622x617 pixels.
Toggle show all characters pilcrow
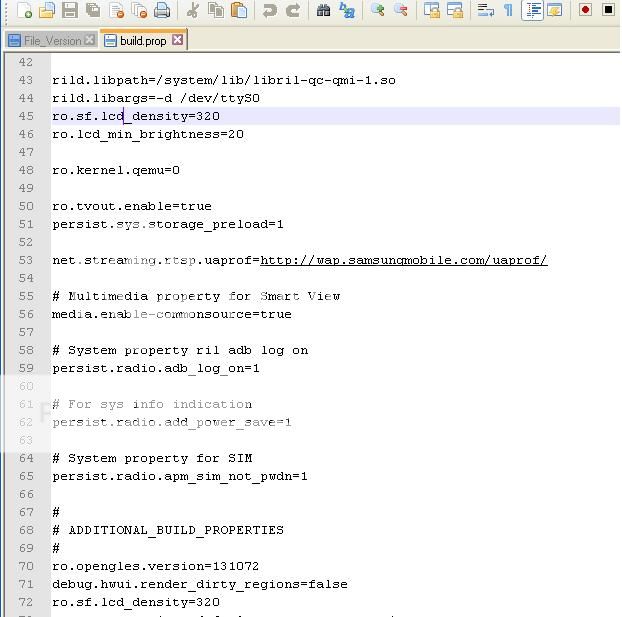pos(508,11)
